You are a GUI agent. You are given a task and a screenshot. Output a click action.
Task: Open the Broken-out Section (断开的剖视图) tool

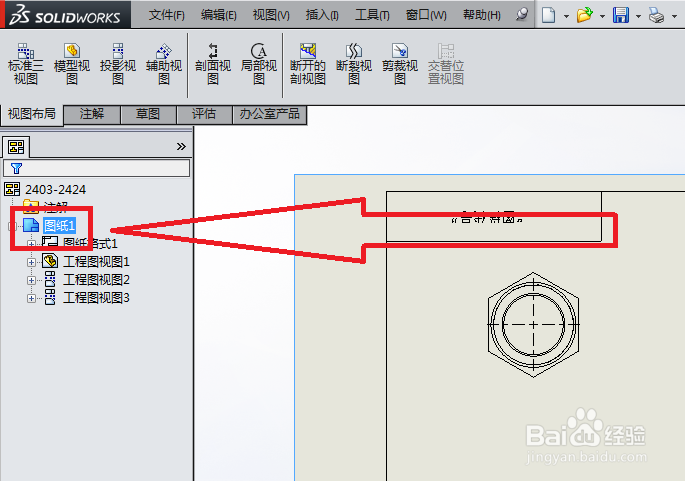(308, 64)
